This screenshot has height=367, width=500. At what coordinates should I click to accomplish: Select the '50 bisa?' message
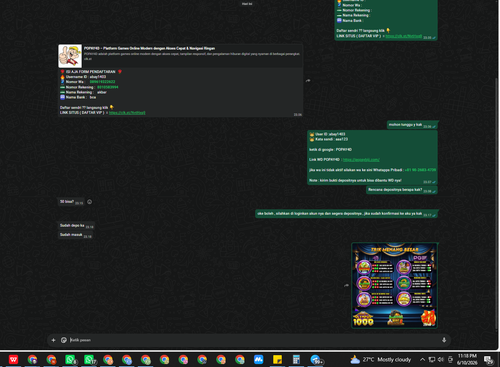(x=71, y=202)
